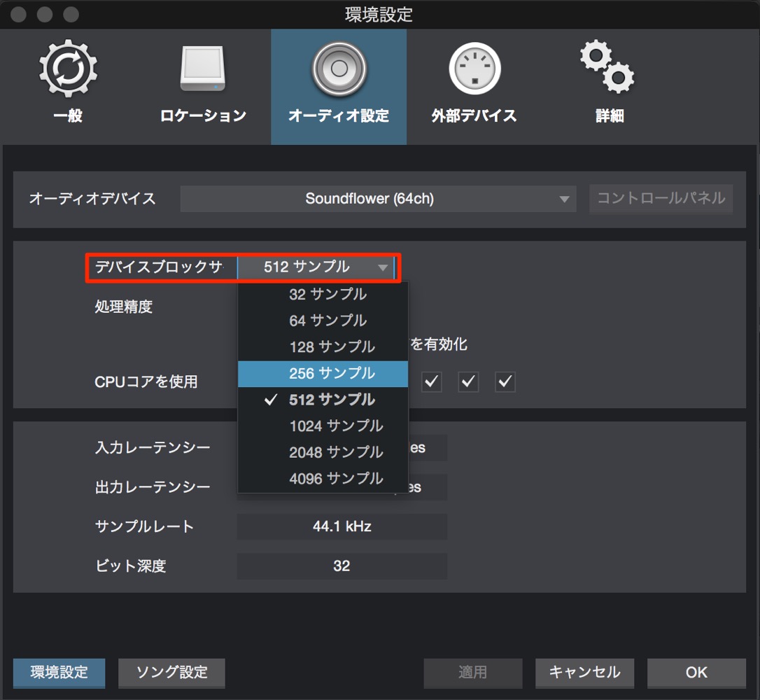Viewport: 760px width, 700px height.
Task: Choose the checked 512 サンプル entry
Action: click(x=323, y=400)
